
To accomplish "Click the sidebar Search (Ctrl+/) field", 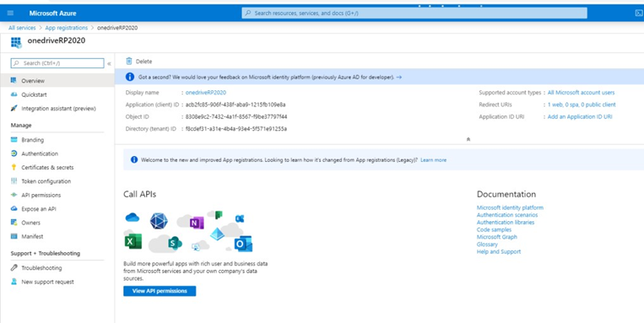I will point(57,63).
